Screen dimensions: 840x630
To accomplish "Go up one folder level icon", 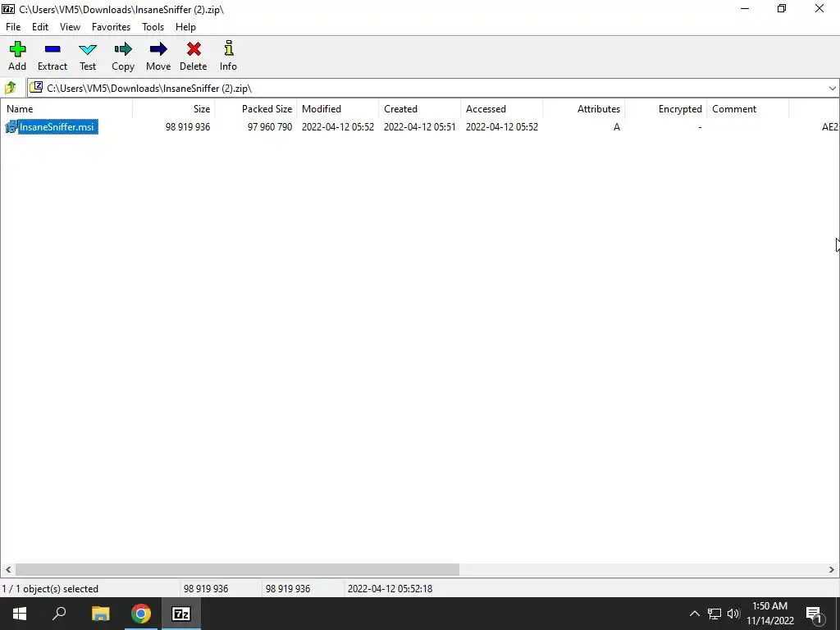I will [10, 88].
